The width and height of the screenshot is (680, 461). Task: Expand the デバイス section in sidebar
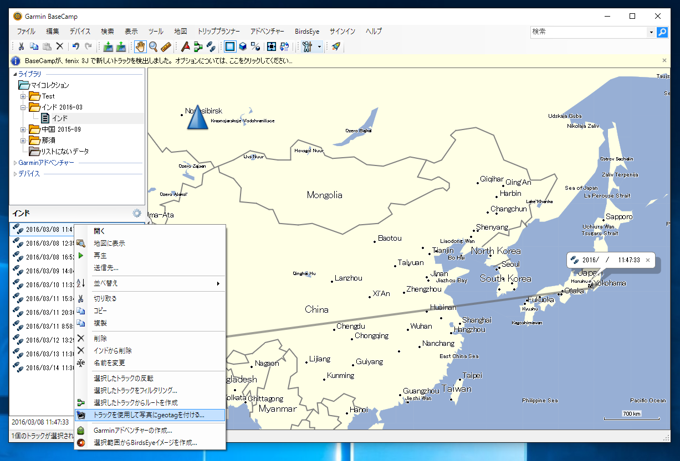(x=15, y=174)
